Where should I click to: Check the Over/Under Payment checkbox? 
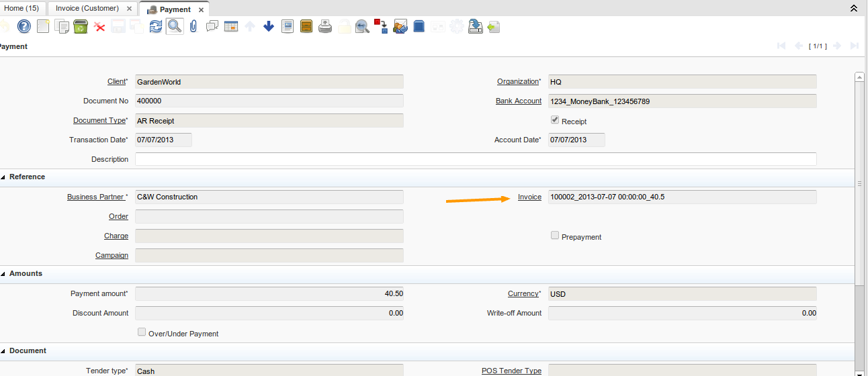pos(142,332)
